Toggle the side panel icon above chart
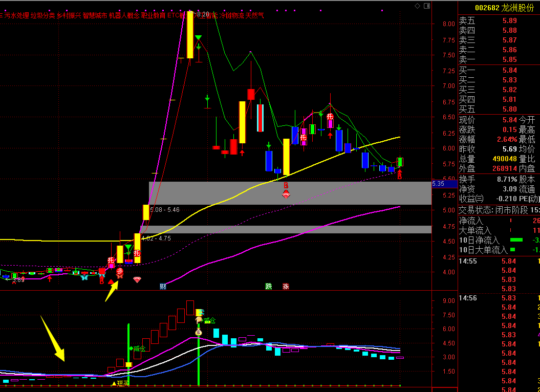 [x=427, y=6]
